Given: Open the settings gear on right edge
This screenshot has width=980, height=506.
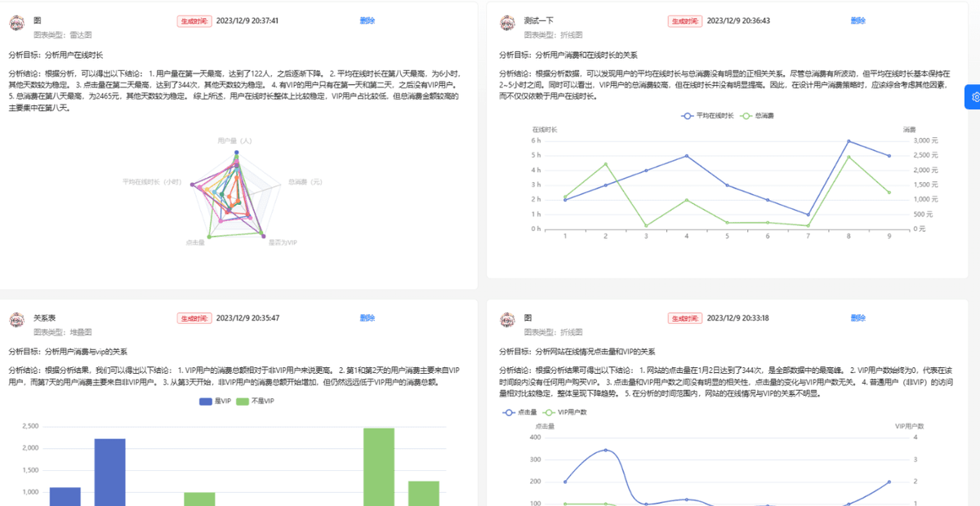Looking at the screenshot, I should pyautogui.click(x=974, y=96).
